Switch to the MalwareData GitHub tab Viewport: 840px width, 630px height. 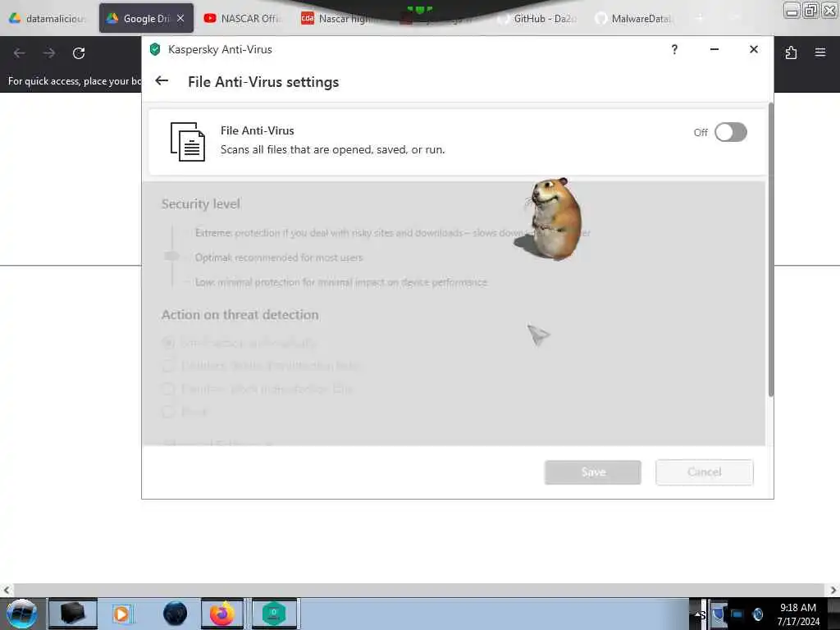633,18
